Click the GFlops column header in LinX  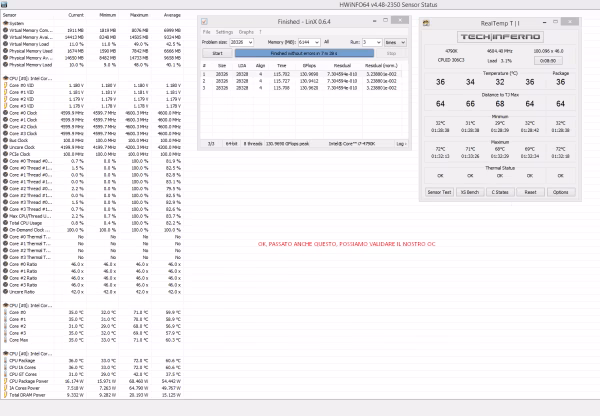pos(309,66)
